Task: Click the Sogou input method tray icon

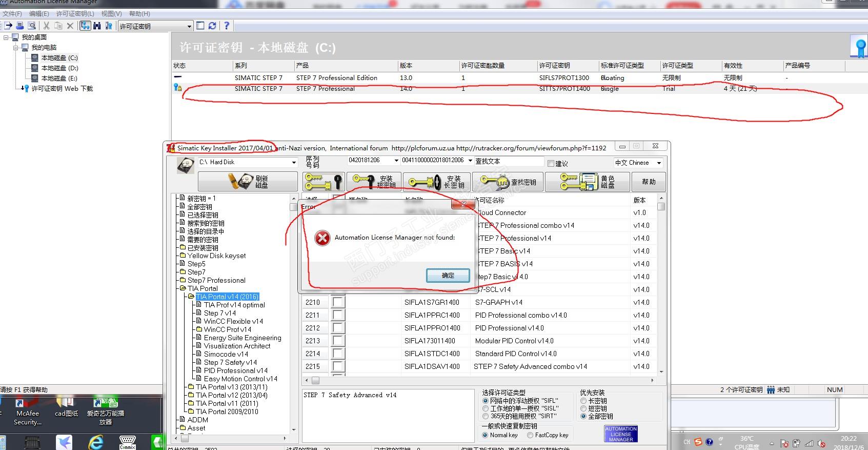Action: click(698, 442)
